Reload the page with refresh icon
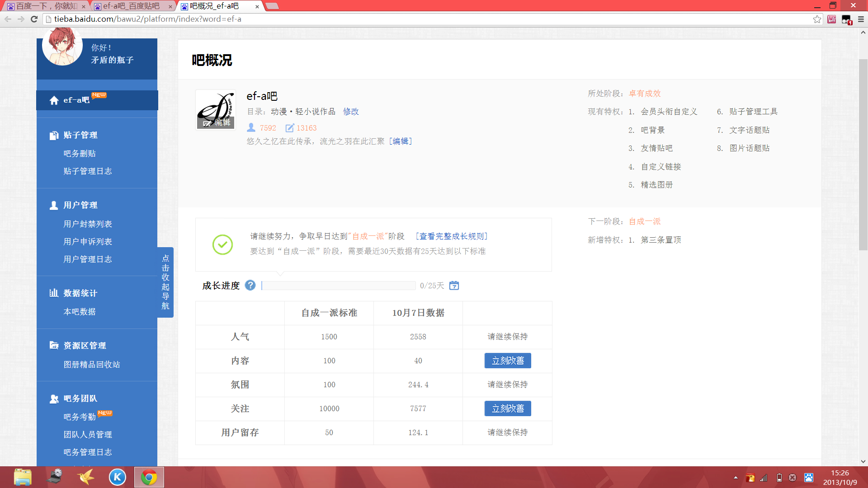The height and width of the screenshot is (488, 868). pyautogui.click(x=34, y=19)
